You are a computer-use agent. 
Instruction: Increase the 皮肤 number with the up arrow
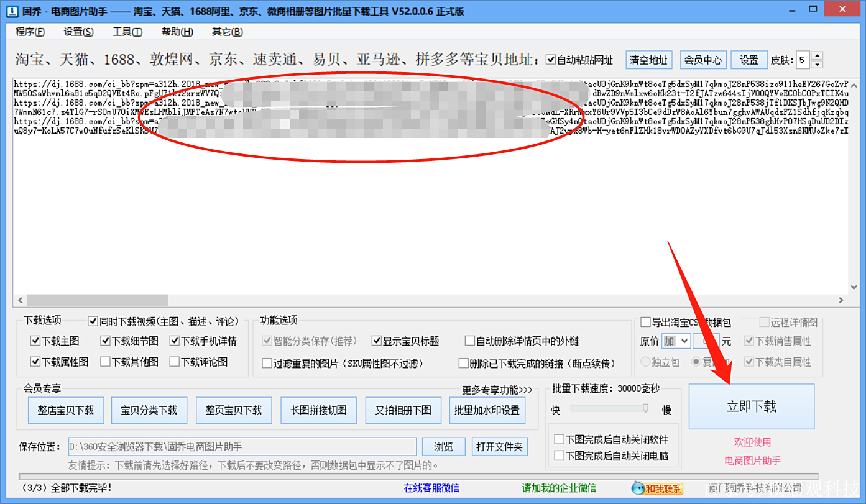817,56
